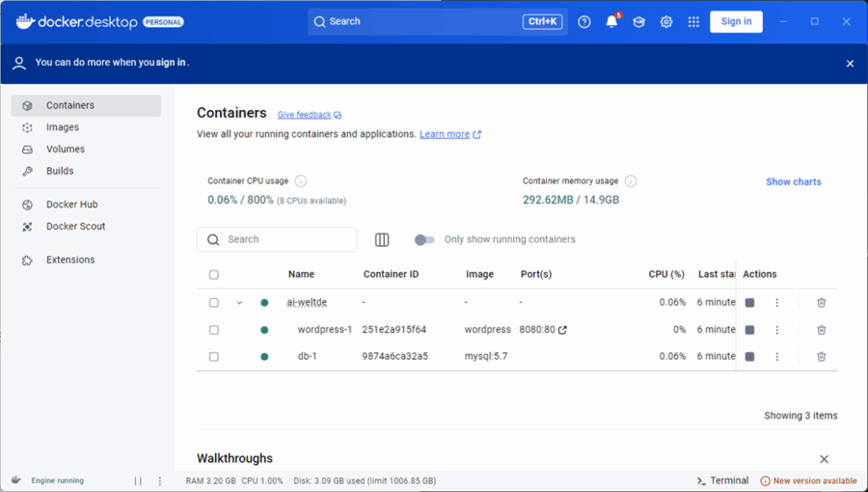
Task: Stop the ai-weltde stack
Action: [749, 303]
